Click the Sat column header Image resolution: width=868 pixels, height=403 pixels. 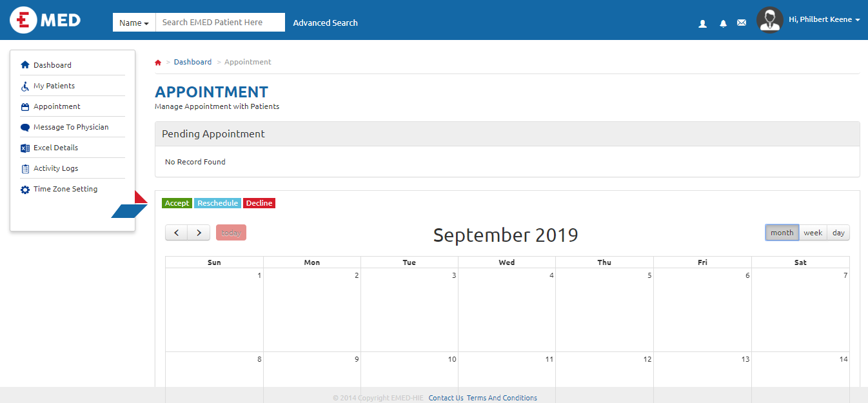(x=800, y=262)
